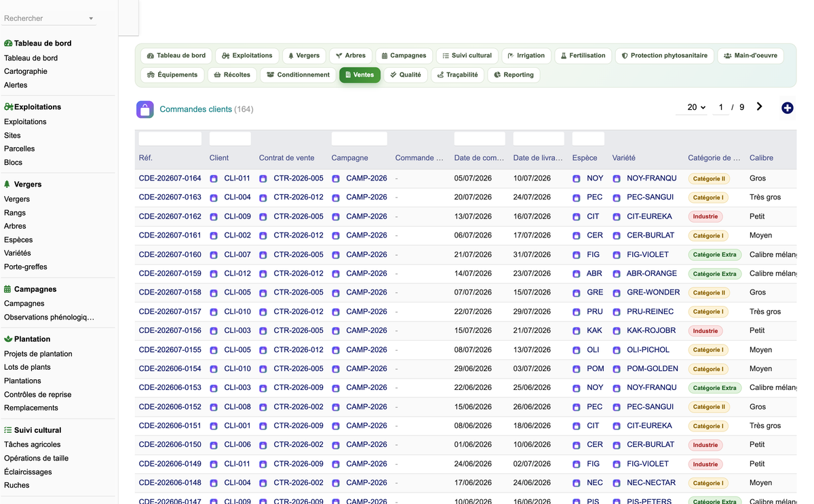The width and height of the screenshot is (814, 504).
Task: Click campaign icon in row CDE-202607-0162
Action: [x=336, y=216]
